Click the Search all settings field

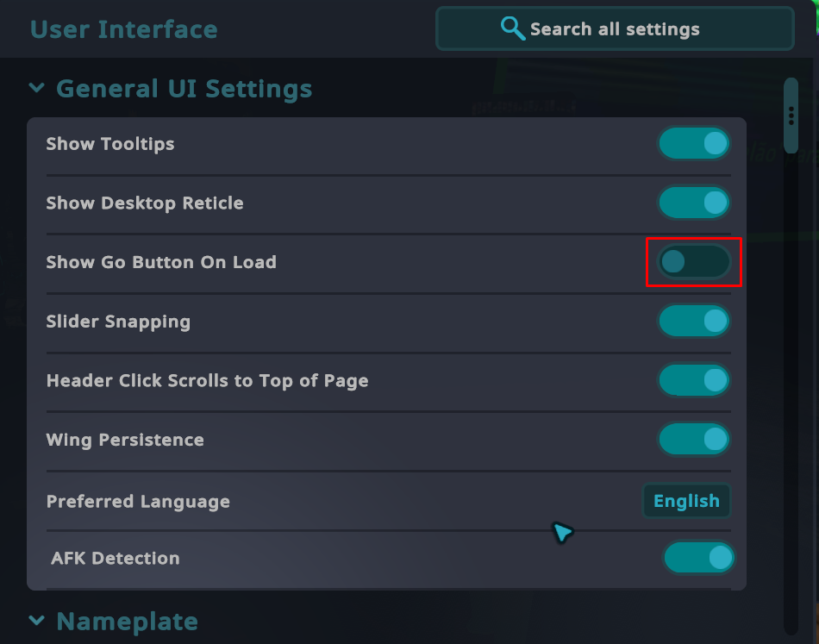(614, 28)
